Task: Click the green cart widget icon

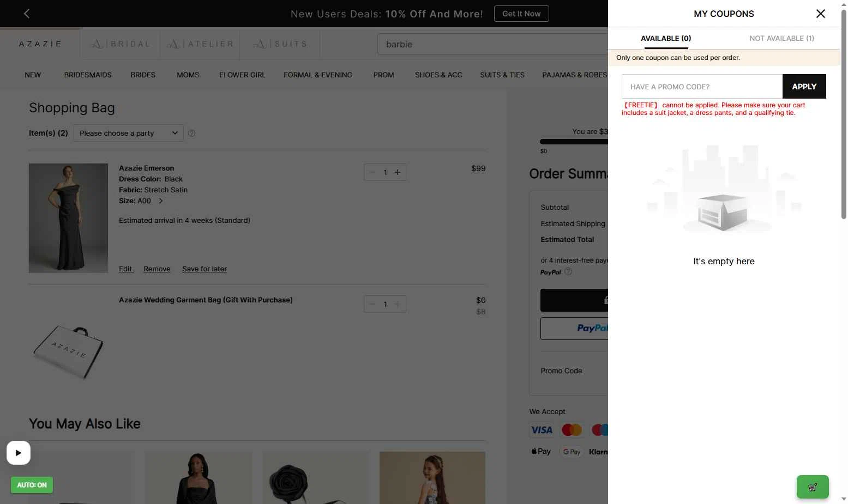Action: click(812, 487)
